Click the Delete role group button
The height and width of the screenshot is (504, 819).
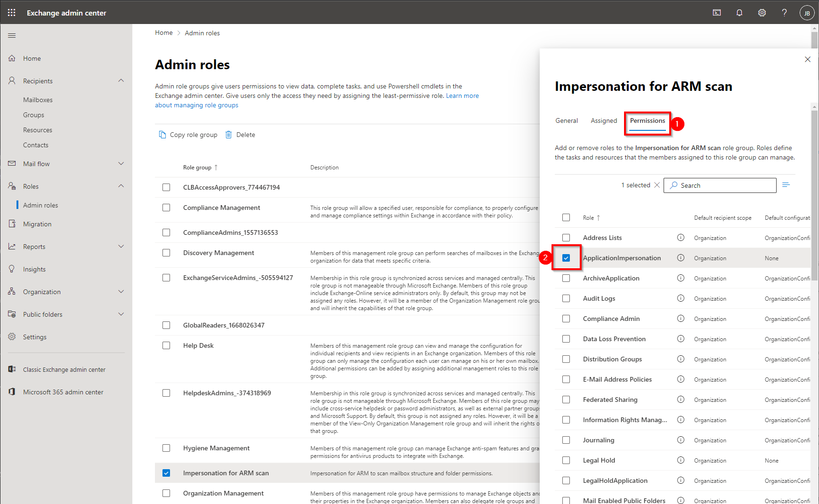240,135
